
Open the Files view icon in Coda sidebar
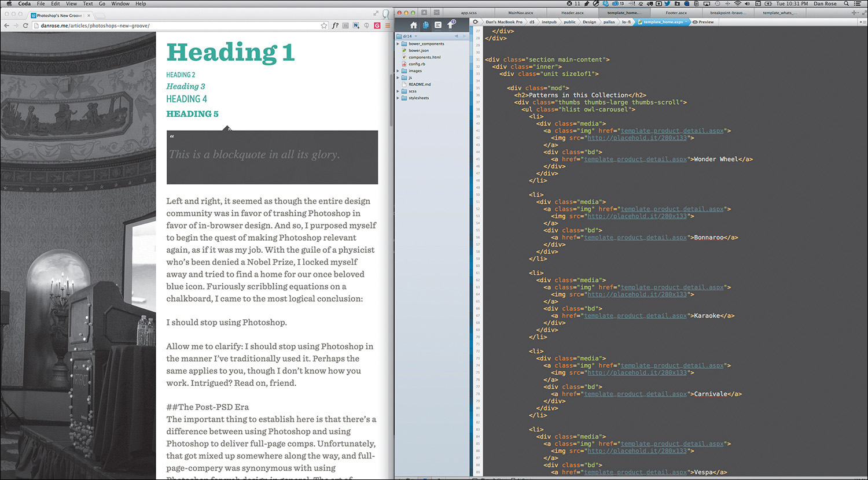(426, 25)
